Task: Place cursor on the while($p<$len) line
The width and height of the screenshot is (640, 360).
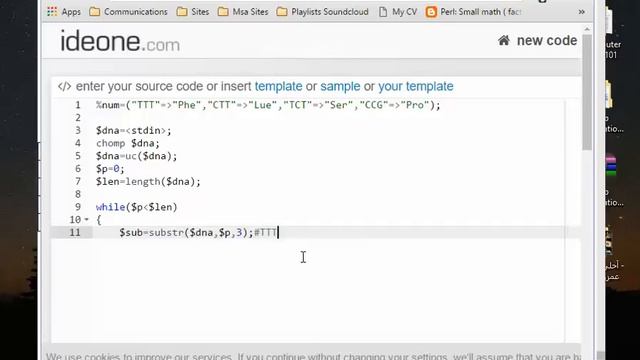Action: (x=136, y=207)
